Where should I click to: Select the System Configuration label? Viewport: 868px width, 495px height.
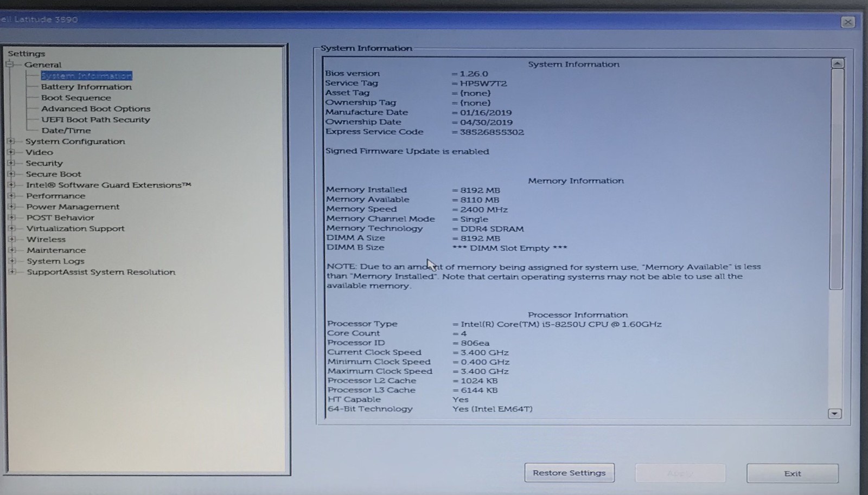(x=75, y=142)
